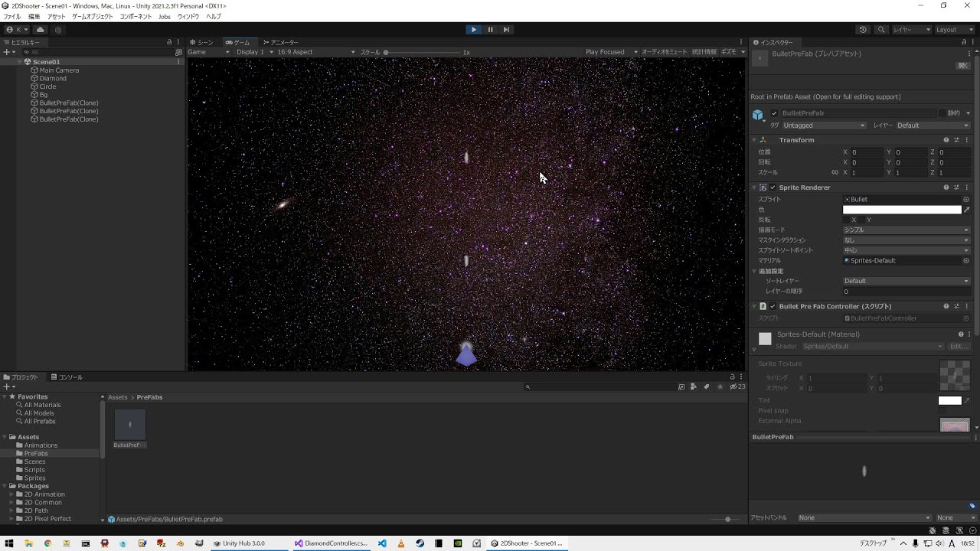
Task: Open the アセット menu
Action: (x=56, y=16)
